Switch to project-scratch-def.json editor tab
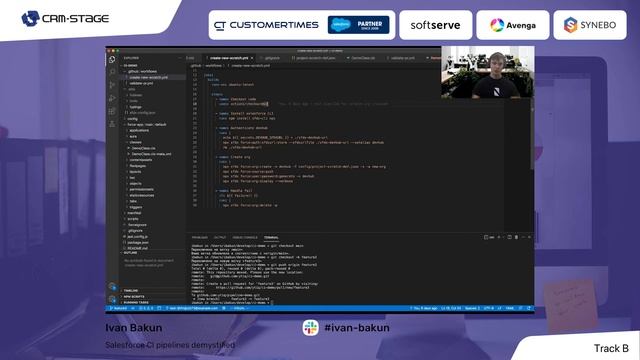The height and width of the screenshot is (360, 640). (x=313, y=58)
